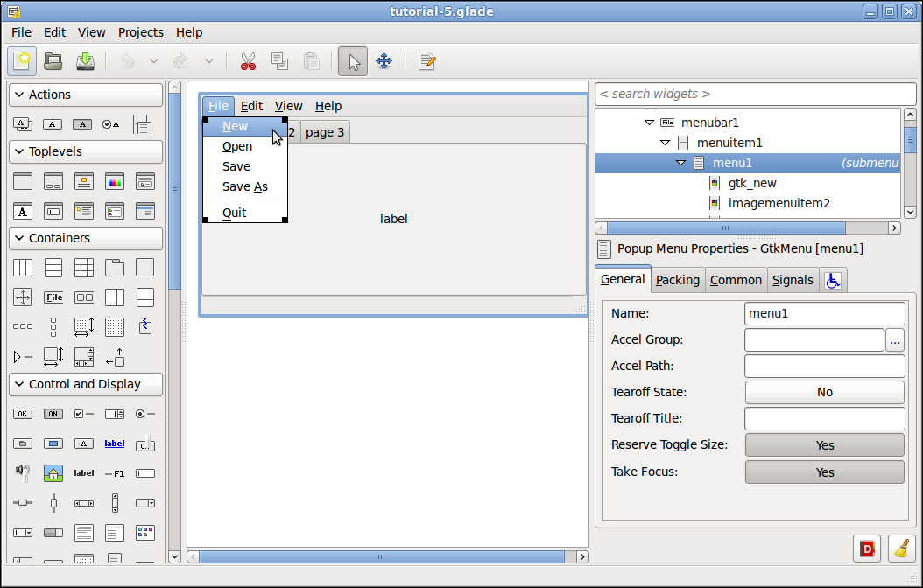Select Quit in the previewed menu

click(x=245, y=213)
